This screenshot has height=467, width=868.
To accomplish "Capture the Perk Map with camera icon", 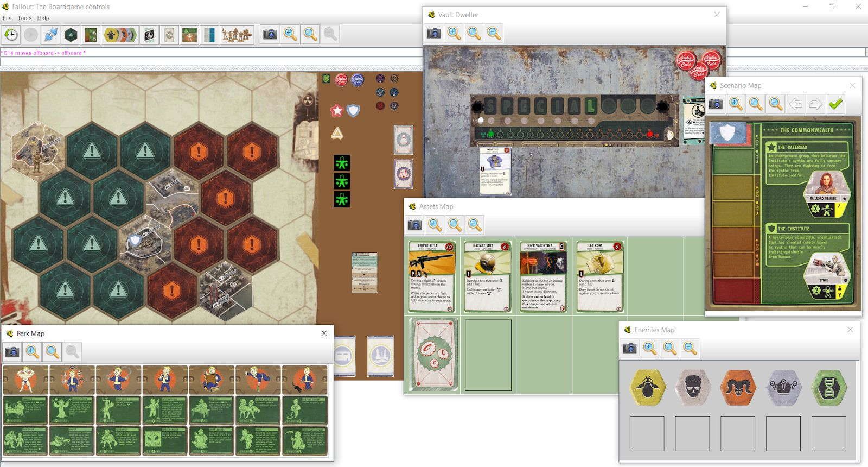I will point(12,352).
